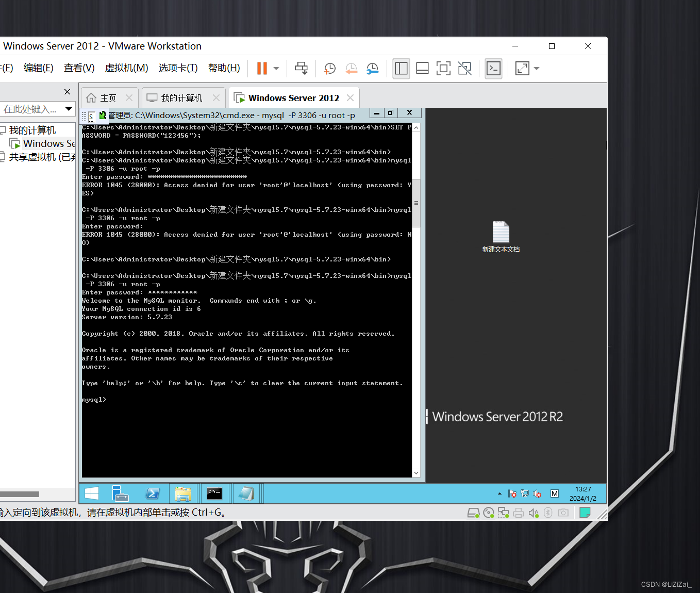Click the mysql> prompt line in the console
This screenshot has width=700, height=593.
click(94, 400)
